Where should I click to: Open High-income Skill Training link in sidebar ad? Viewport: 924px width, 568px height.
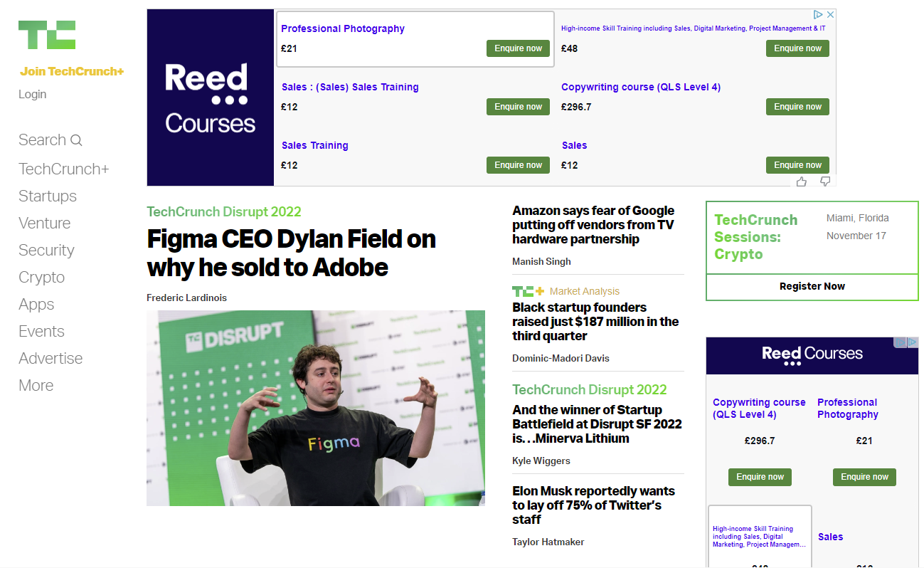coord(760,537)
